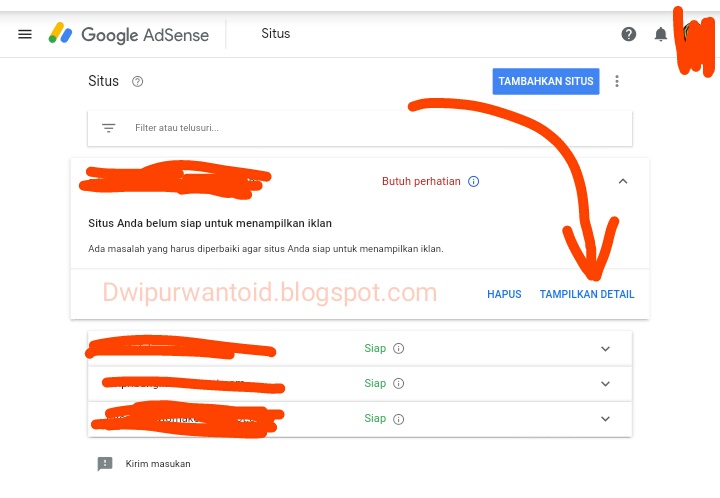Expand the first Siap site row
The image size is (720, 498).
(x=605, y=349)
